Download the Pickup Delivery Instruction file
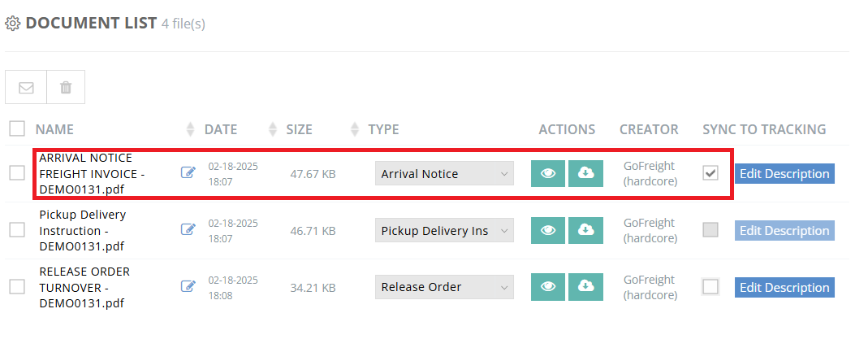Image resolution: width=868 pixels, height=361 pixels. tap(585, 230)
